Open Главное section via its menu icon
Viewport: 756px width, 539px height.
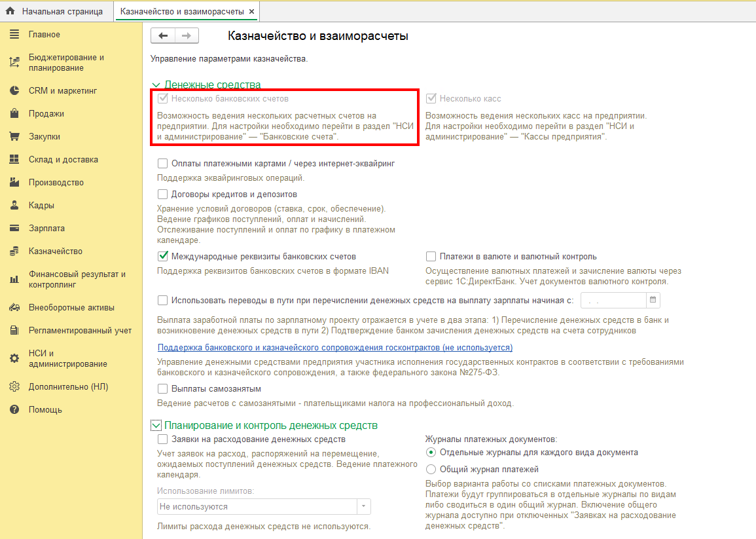(14, 34)
